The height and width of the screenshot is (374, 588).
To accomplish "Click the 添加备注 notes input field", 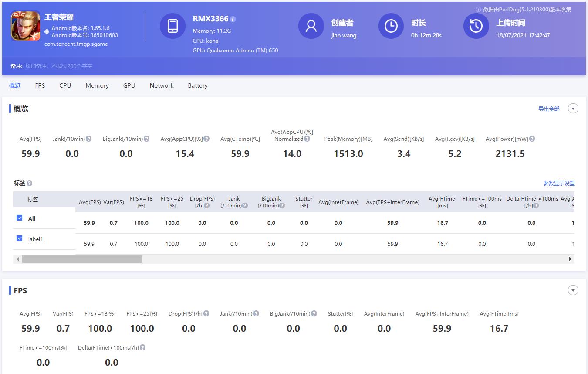I will click(x=59, y=66).
